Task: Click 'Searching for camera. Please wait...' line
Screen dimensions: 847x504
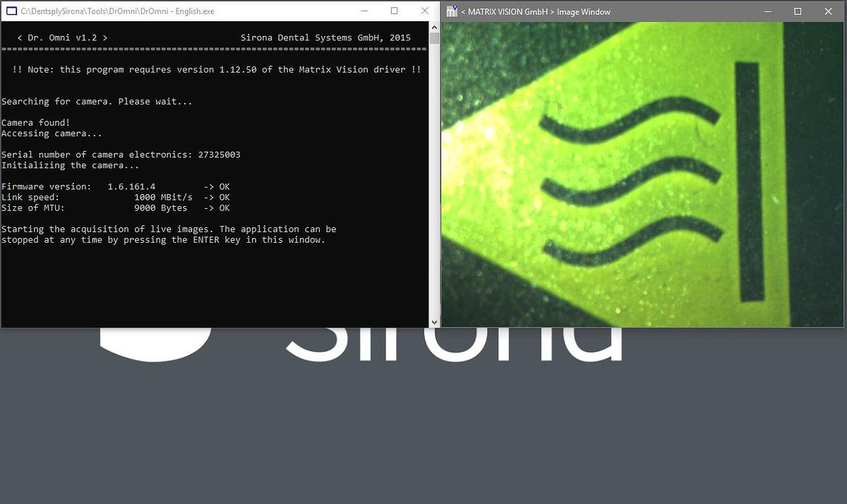Action: point(97,102)
